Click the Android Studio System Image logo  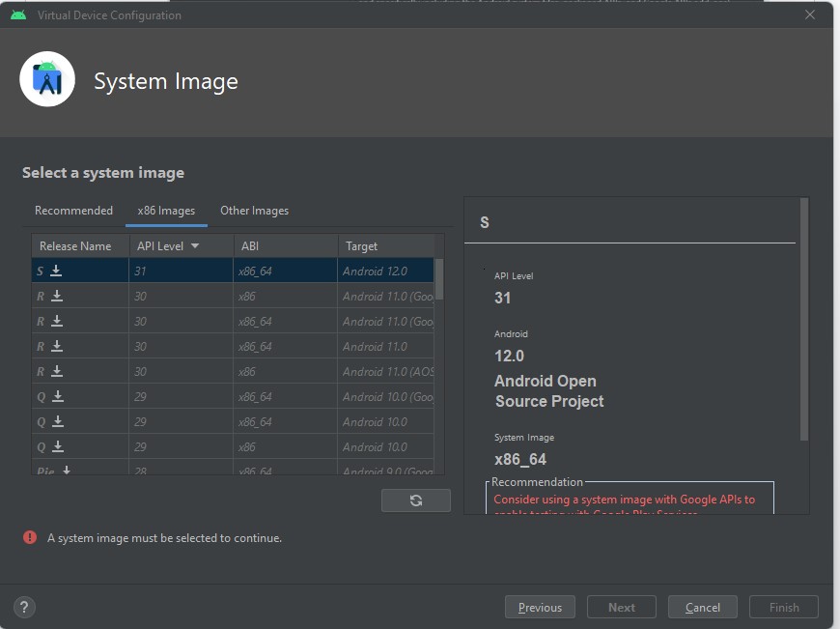tap(47, 79)
